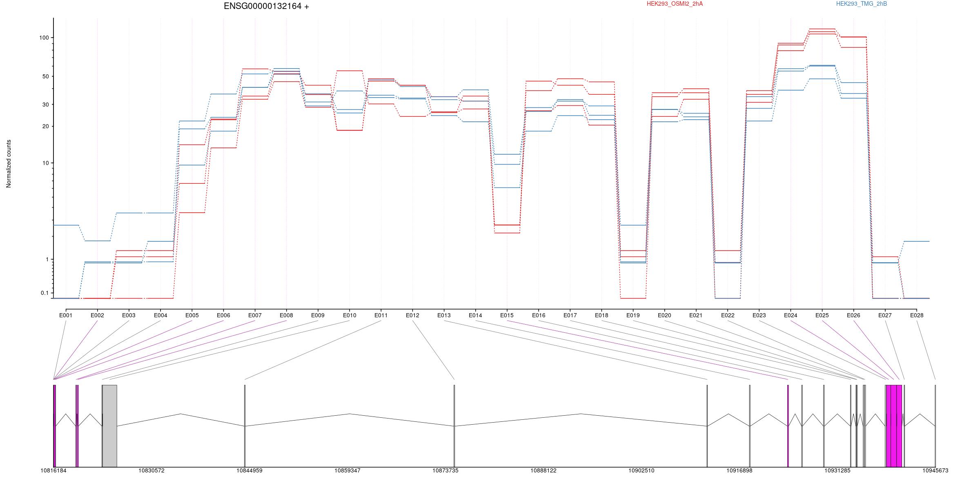This screenshot has height=490, width=980.
Task: Select exon label E004
Action: (x=160, y=315)
